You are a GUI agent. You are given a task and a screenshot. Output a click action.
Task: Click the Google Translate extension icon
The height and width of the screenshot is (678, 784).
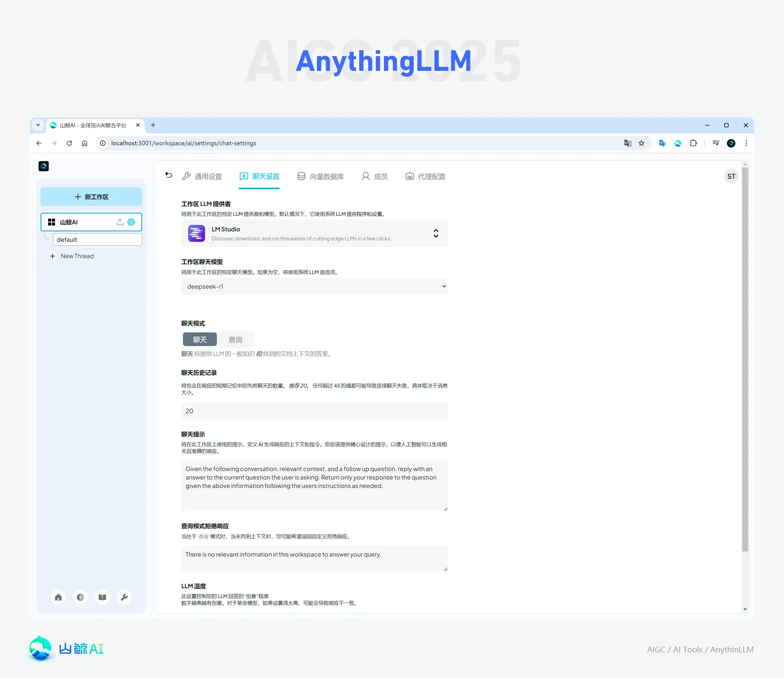(x=662, y=143)
